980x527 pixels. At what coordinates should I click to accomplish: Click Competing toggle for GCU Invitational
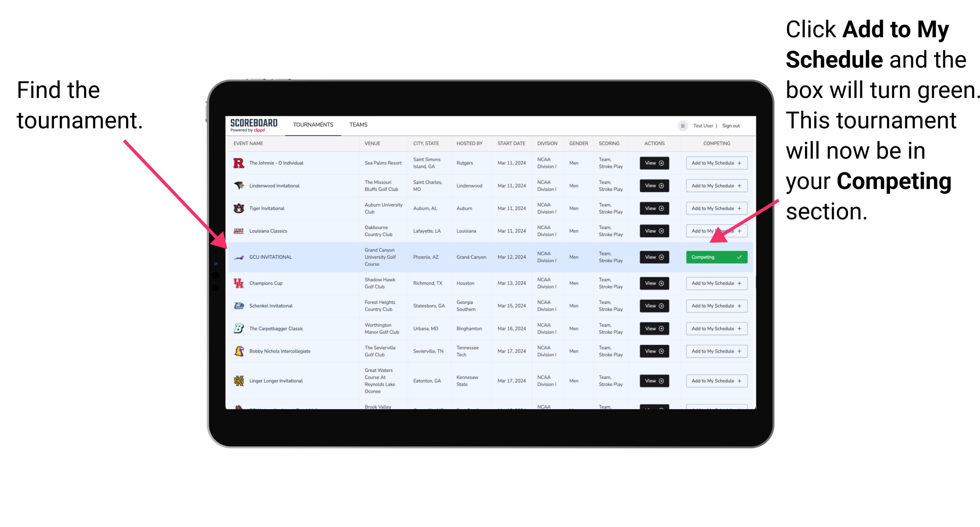tap(715, 257)
